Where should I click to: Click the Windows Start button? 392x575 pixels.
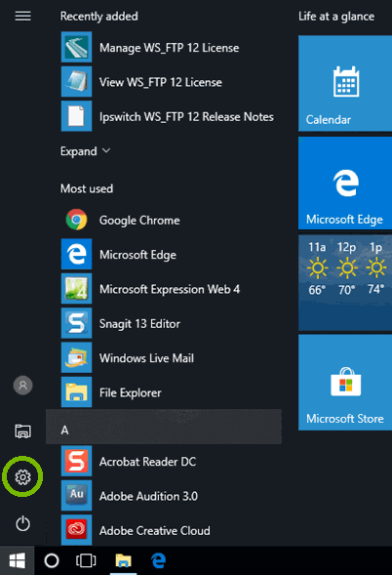pyautogui.click(x=18, y=560)
